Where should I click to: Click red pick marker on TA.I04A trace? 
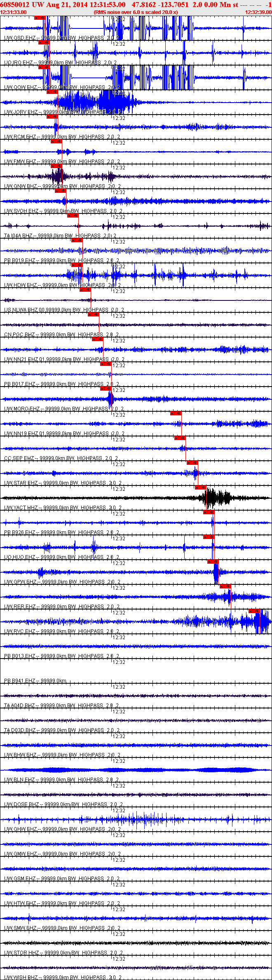coord(73,216)
